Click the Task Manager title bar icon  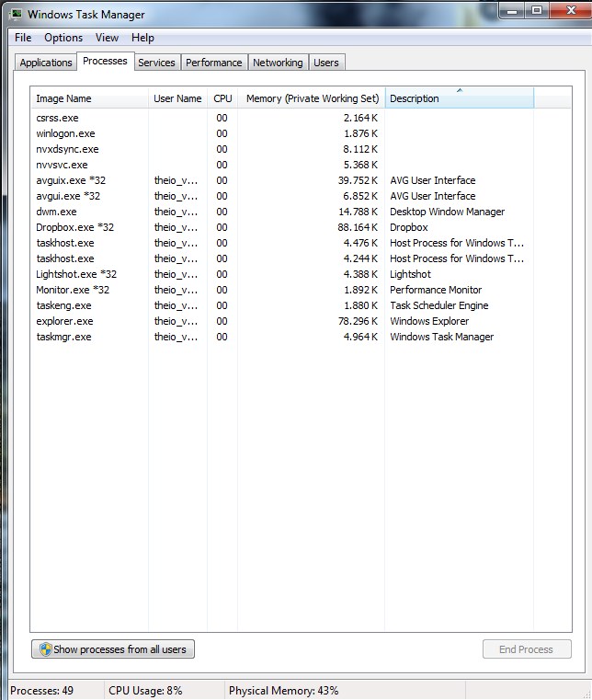(x=16, y=14)
